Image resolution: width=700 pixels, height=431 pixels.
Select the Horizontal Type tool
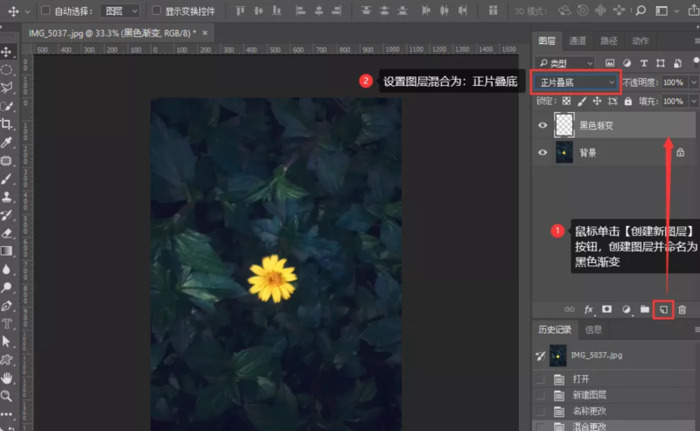(x=6, y=323)
